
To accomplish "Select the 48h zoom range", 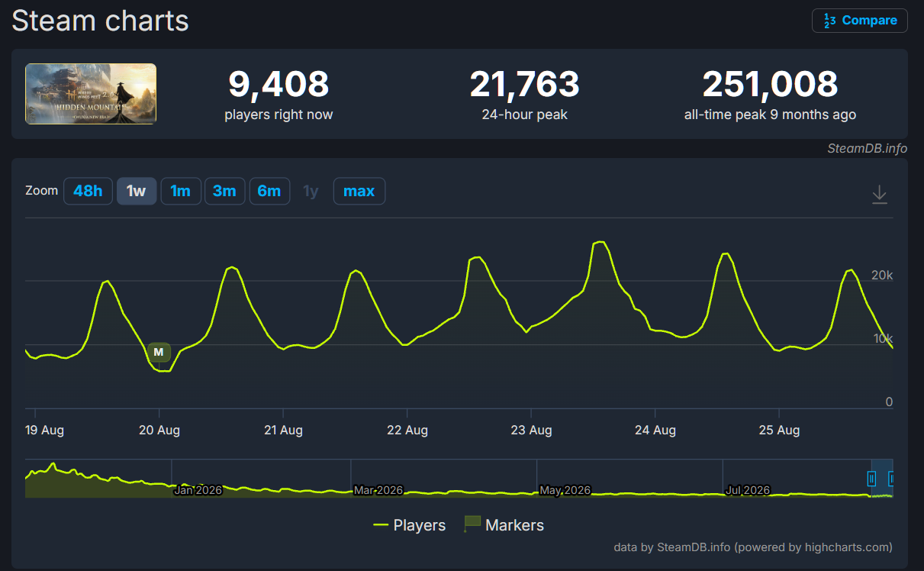I will tap(88, 191).
